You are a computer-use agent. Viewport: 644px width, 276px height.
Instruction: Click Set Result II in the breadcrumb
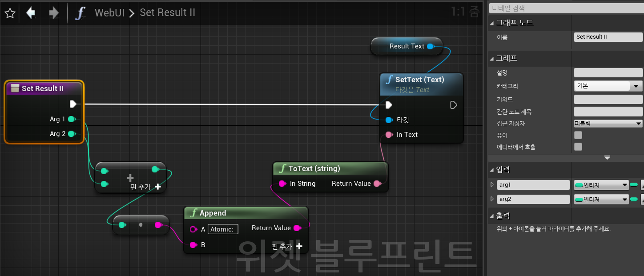tap(167, 12)
